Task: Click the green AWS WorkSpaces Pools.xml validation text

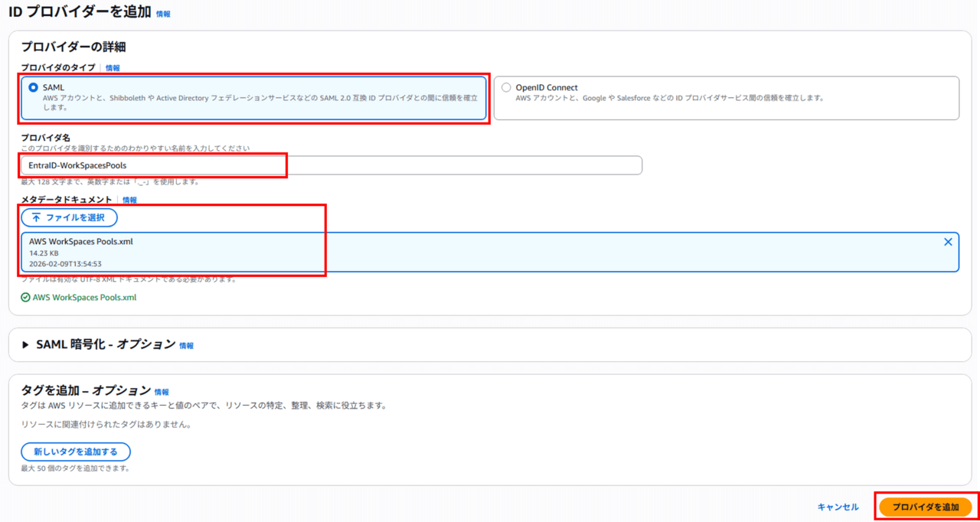Action: pos(84,298)
